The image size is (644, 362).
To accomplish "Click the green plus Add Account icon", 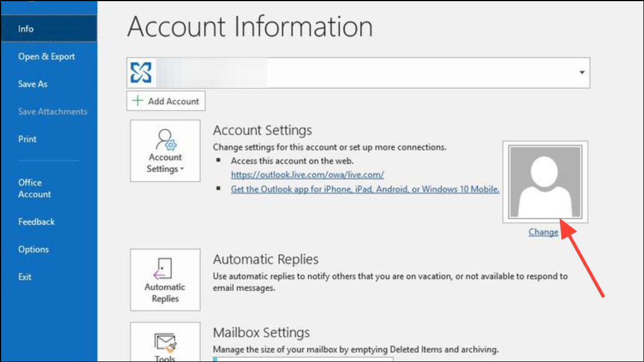I will pyautogui.click(x=138, y=101).
